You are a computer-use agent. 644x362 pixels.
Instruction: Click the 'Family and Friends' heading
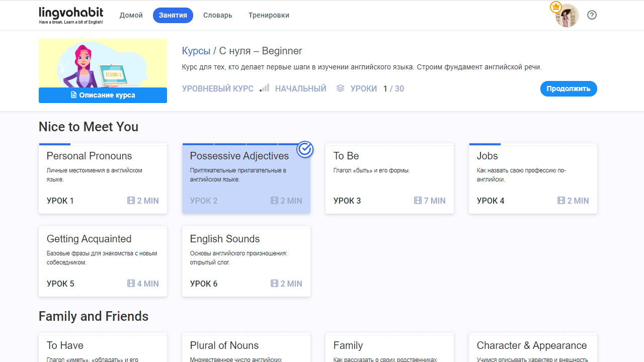[94, 316]
